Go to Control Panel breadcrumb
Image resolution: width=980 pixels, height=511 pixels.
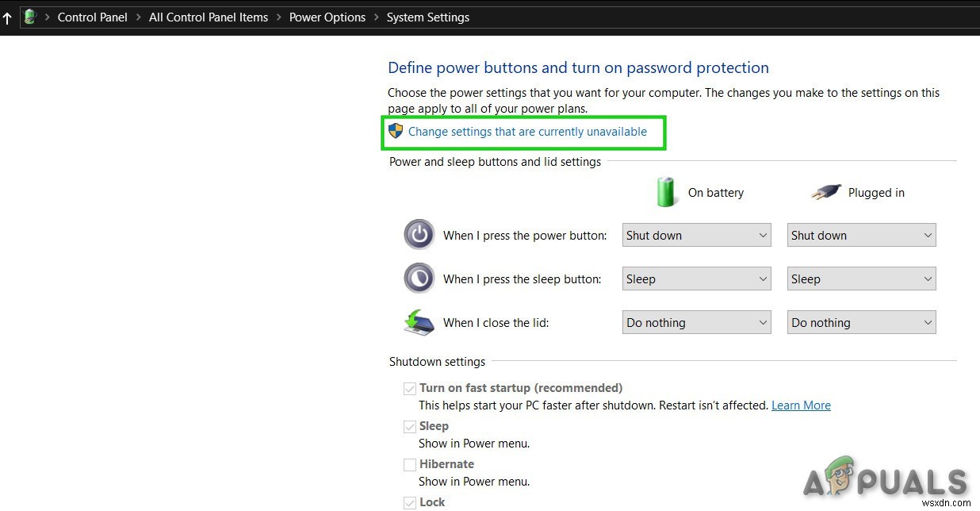coord(93,17)
